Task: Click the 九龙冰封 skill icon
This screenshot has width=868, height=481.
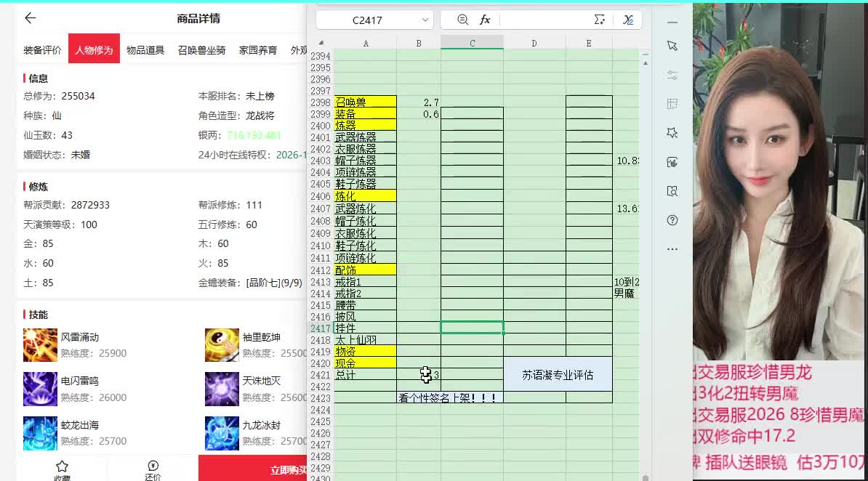Action: tap(222, 433)
